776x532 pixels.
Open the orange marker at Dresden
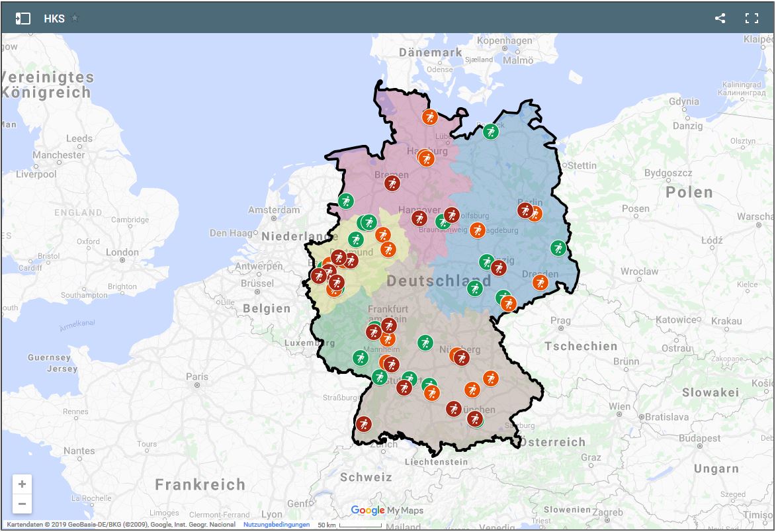[x=540, y=283]
